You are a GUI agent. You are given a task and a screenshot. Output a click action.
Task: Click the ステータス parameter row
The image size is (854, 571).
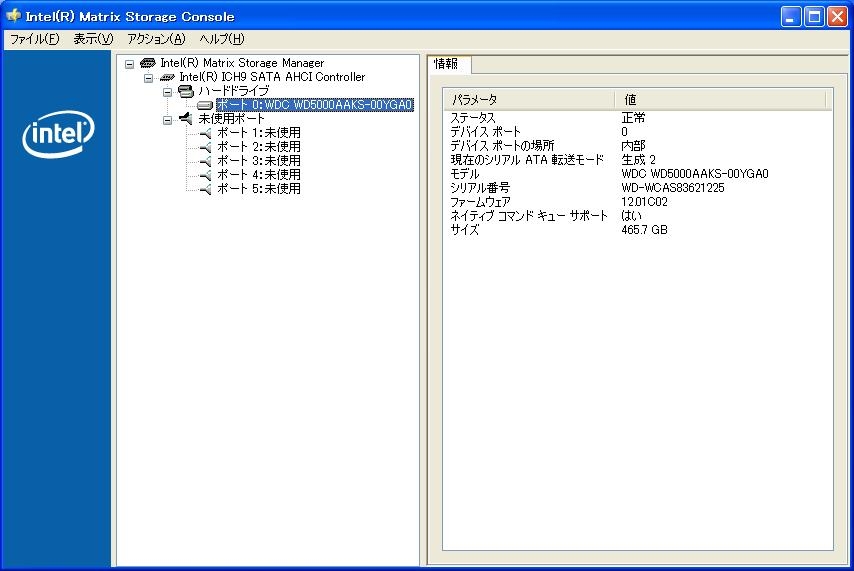(473, 118)
